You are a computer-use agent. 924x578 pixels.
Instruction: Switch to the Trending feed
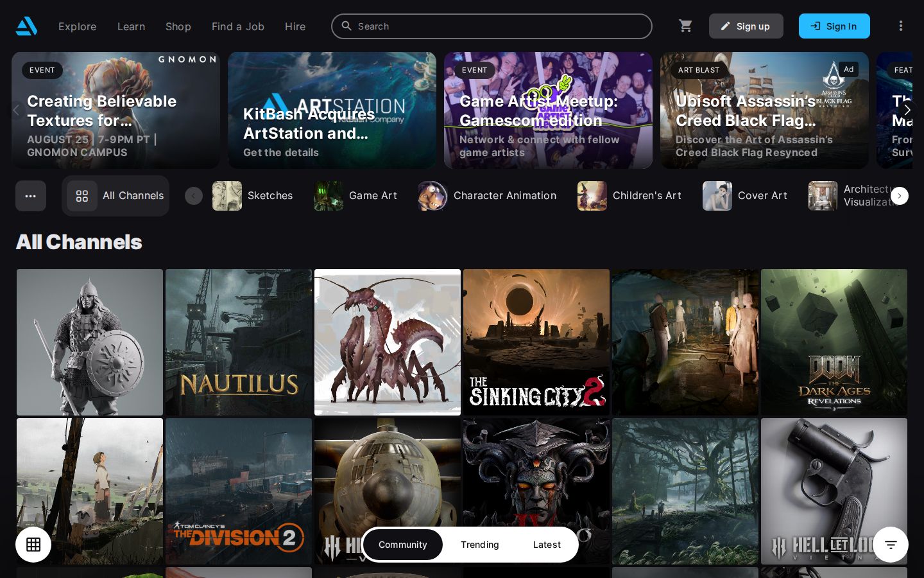pos(480,545)
